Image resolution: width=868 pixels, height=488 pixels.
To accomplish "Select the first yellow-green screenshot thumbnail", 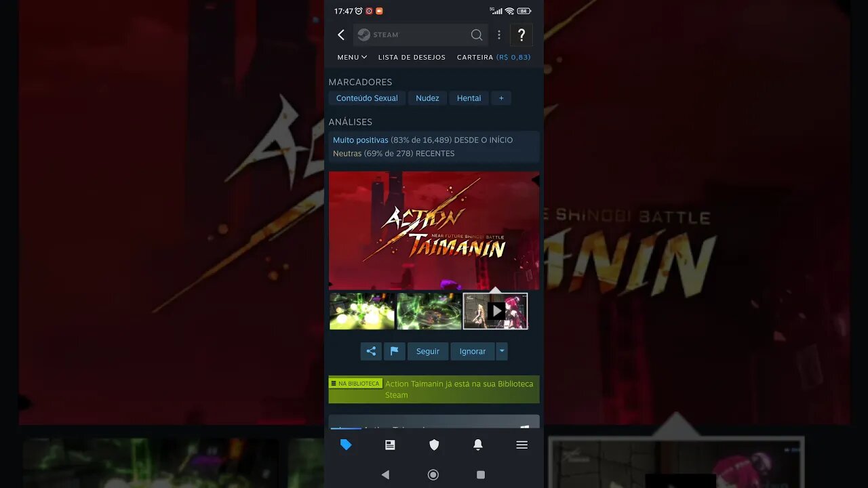I will coord(361,311).
